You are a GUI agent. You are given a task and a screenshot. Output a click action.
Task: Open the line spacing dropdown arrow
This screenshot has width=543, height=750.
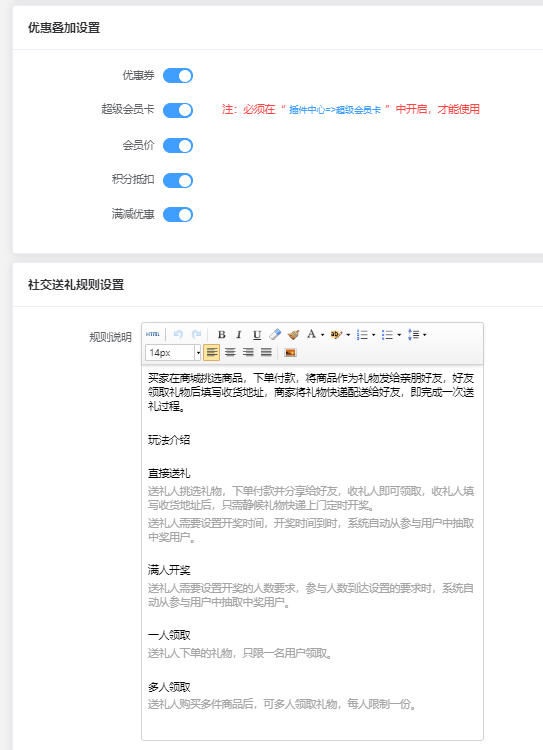(x=425, y=335)
